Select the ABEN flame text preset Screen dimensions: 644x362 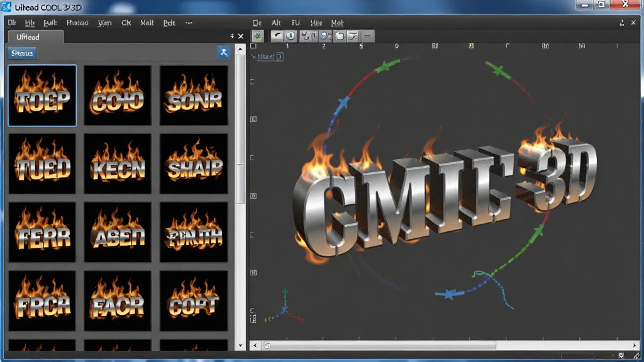click(x=118, y=232)
